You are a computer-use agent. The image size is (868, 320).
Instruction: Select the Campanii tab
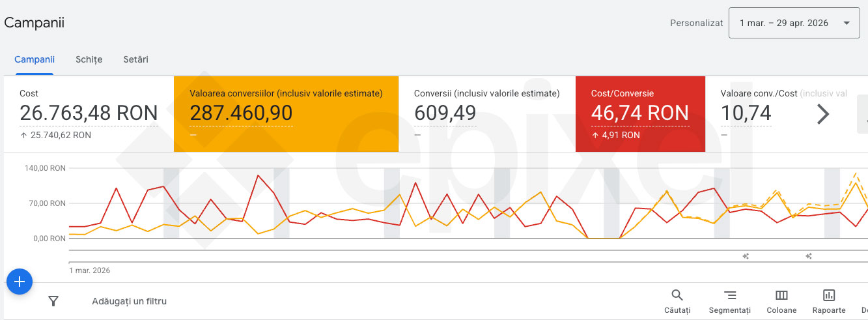35,59
